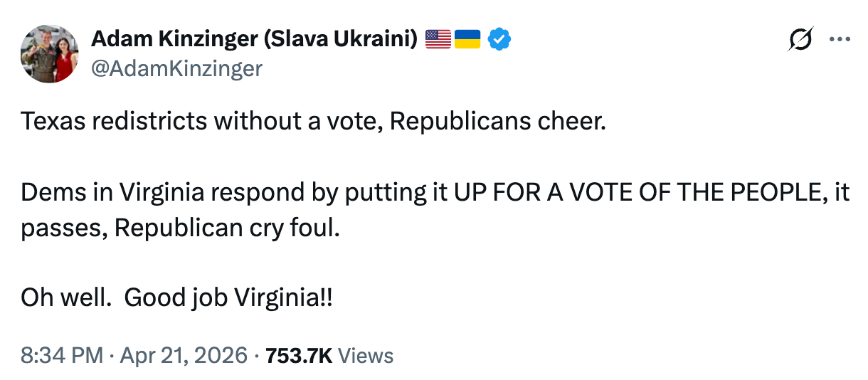Open Adam Kinzinger's profile picture

[x=49, y=53]
